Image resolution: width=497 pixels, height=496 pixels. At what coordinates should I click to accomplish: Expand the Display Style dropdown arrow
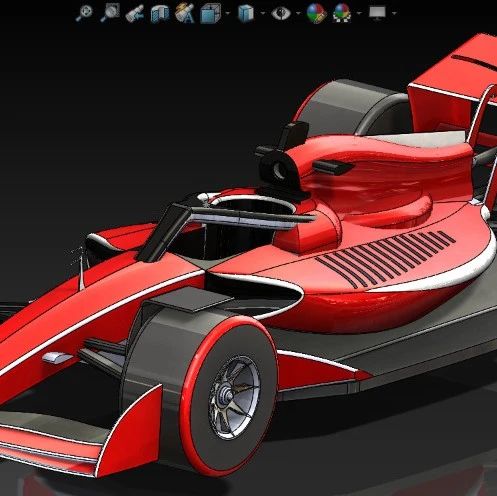[263, 13]
